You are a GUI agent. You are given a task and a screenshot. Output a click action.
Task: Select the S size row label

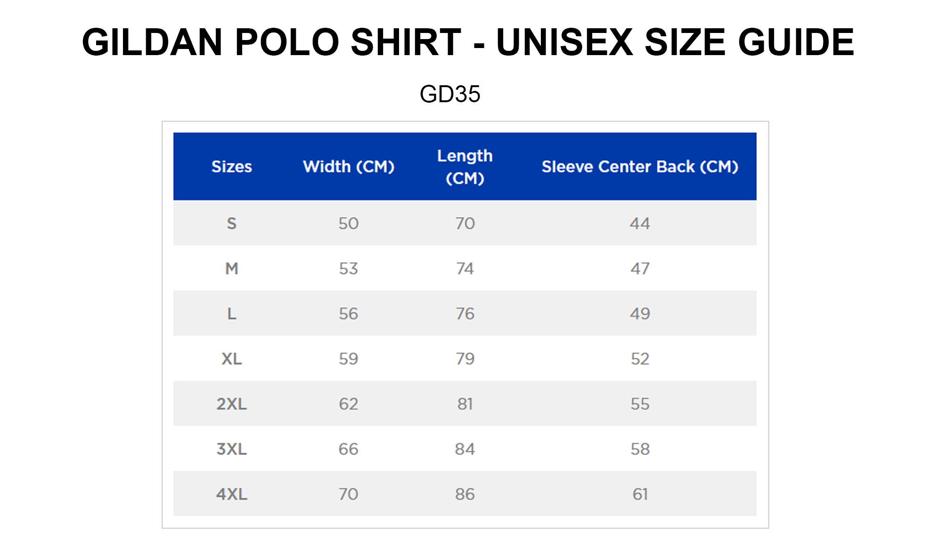pos(231,223)
